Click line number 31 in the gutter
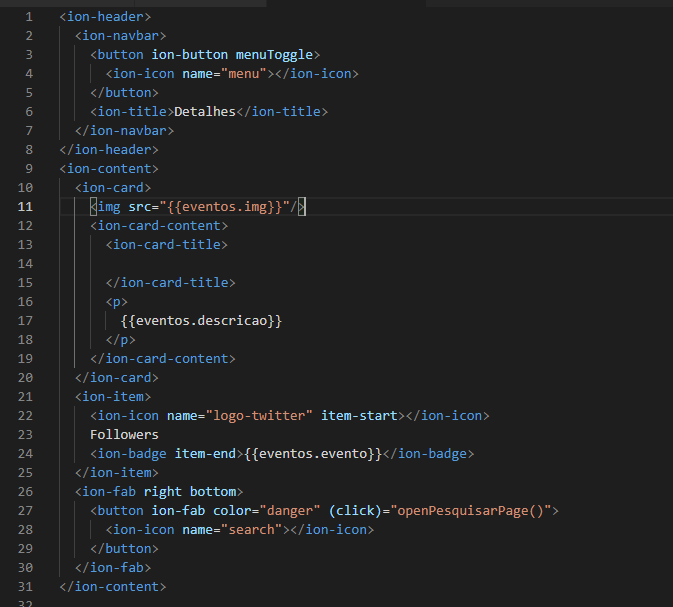Screen dimensions: 673x607 pos(25,587)
